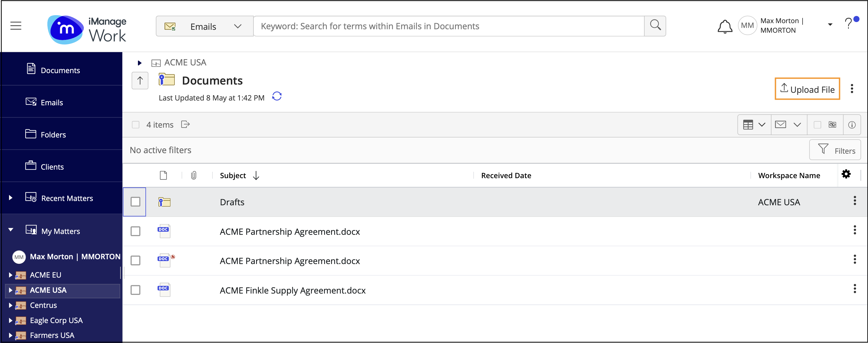Click the search magnifier icon
The height and width of the screenshot is (343, 868).
click(655, 26)
